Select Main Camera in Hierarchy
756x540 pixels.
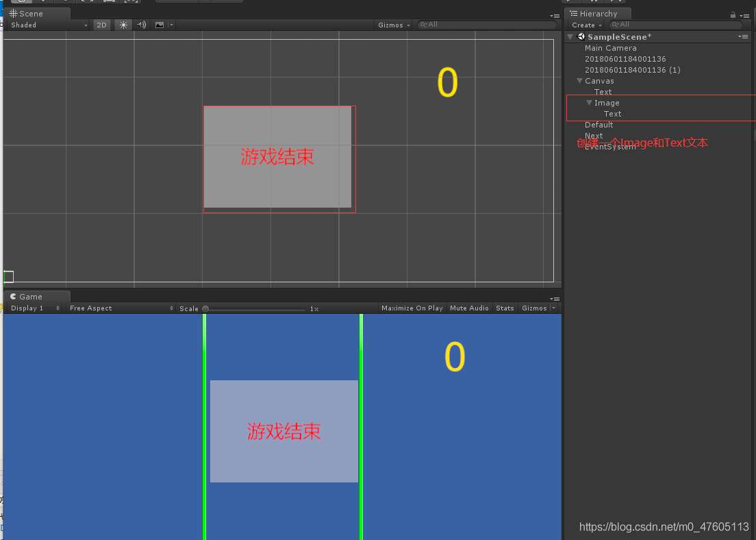pos(610,48)
